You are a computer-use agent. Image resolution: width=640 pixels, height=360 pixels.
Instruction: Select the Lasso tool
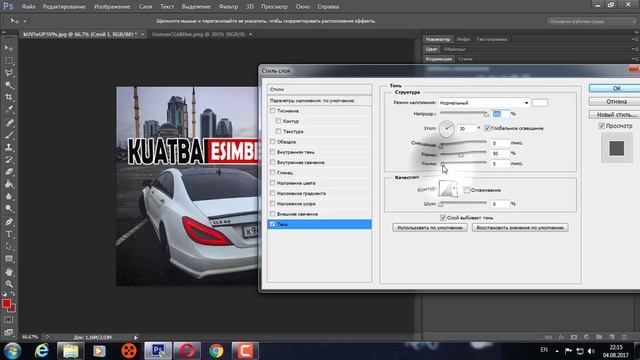(x=9, y=73)
